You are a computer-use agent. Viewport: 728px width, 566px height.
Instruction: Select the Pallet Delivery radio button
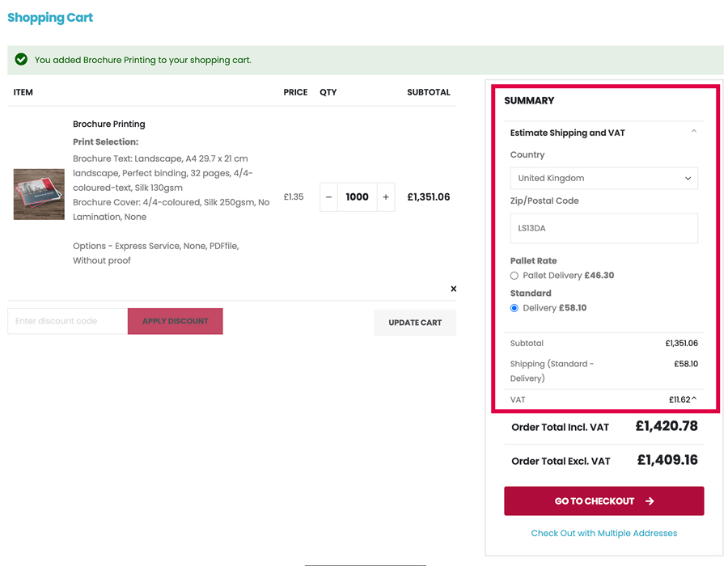click(x=514, y=275)
